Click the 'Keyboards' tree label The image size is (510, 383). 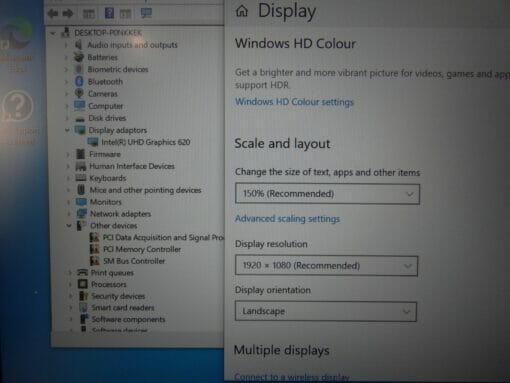(108, 178)
